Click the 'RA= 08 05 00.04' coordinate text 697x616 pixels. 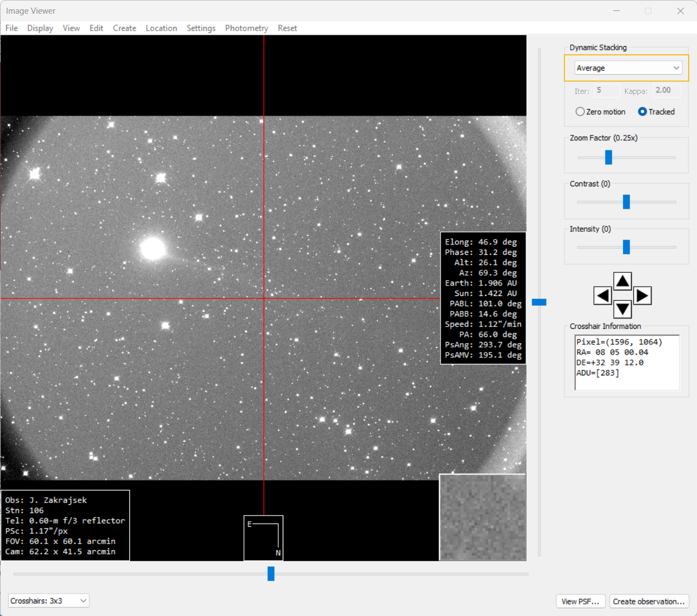coord(612,352)
